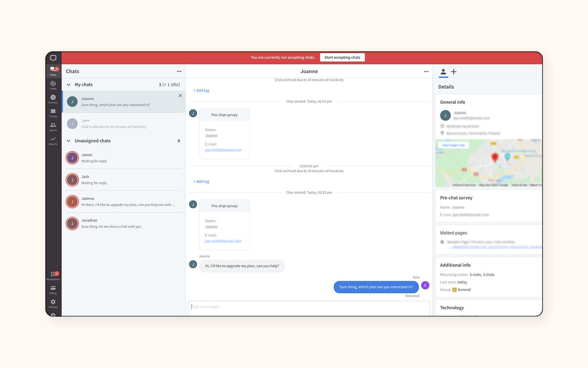588x368 pixels.
Task: Click 'Chat started: Today, 03:35 pm' marker
Action: point(309,192)
